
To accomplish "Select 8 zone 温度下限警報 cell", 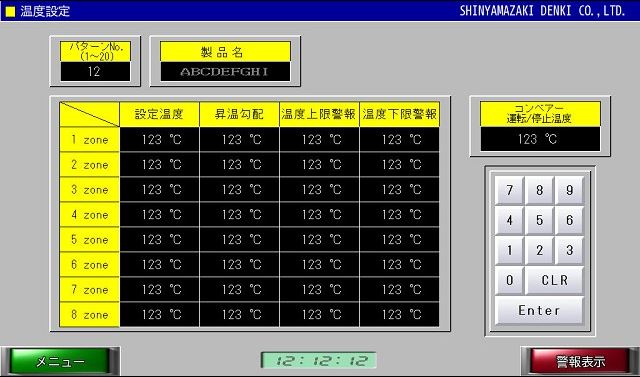I will [400, 315].
